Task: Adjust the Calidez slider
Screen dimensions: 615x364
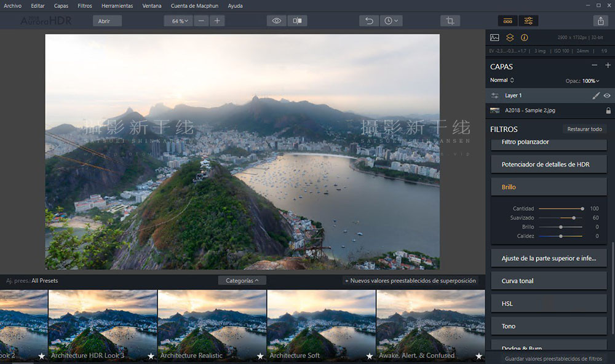Action: (560, 236)
